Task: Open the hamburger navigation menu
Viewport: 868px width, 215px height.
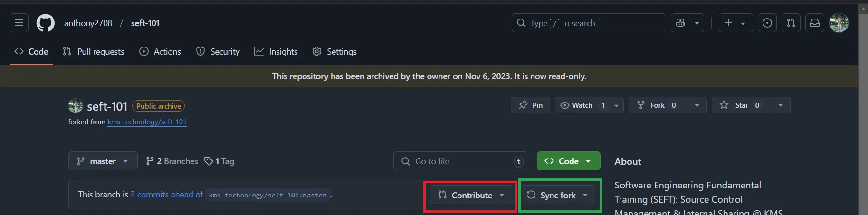Action: (x=19, y=23)
